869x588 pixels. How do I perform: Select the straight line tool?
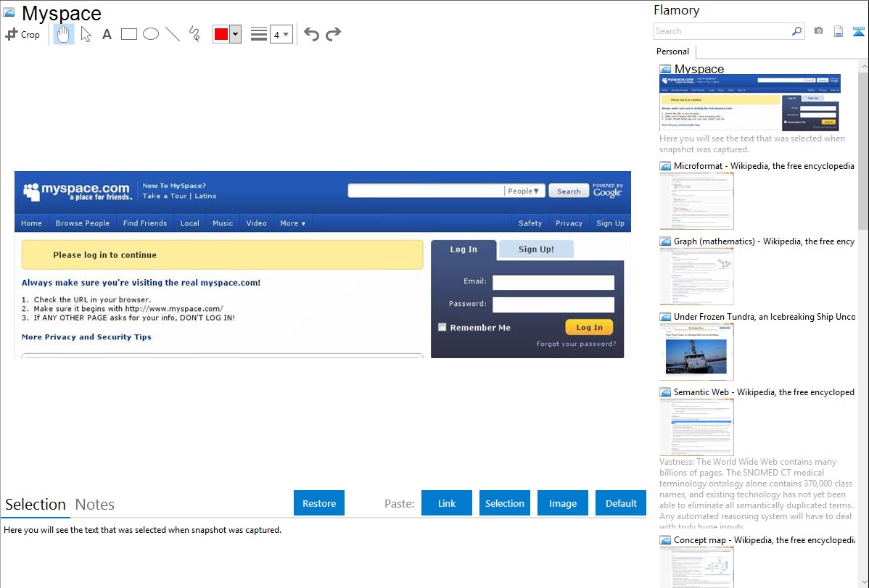pos(173,34)
